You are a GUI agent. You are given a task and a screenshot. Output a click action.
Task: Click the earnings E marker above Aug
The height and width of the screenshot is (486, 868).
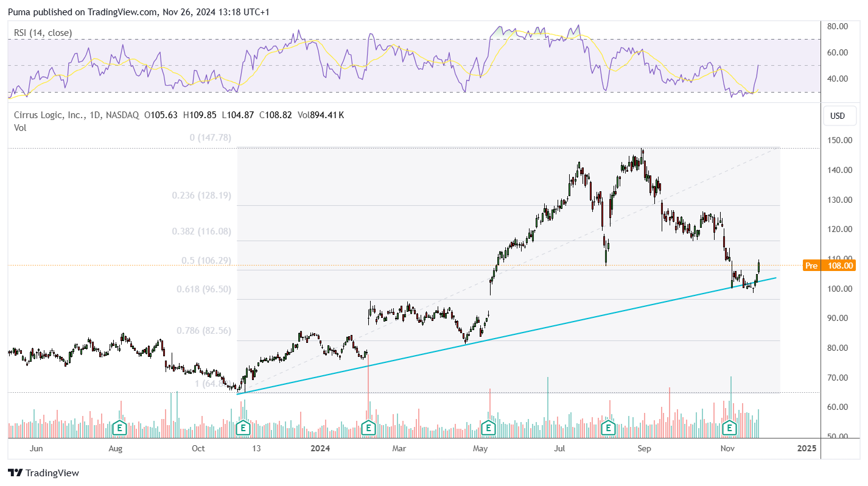120,428
